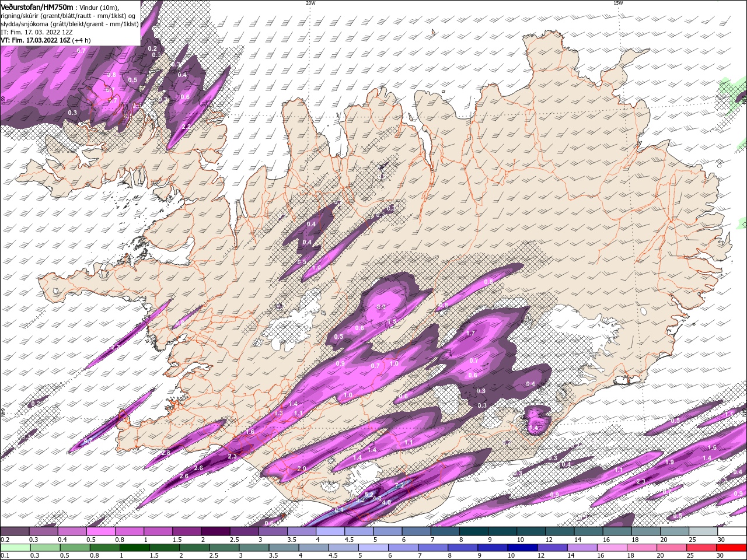The height and width of the screenshot is (560, 747).
Task: Select the dark purple snow swatch between 2 and 2.5
Action: point(216,531)
